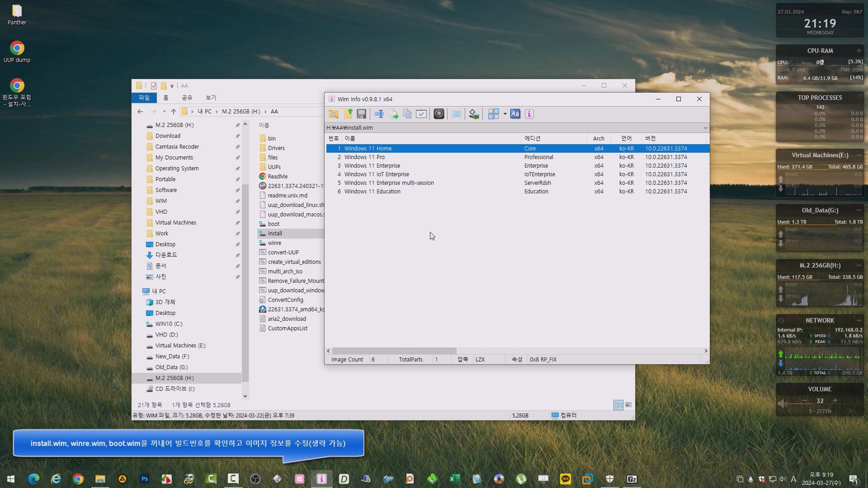The width and height of the screenshot is (868, 488).
Task: Click the checkmark window icon in Wim Info toolbar
Action: 421,114
